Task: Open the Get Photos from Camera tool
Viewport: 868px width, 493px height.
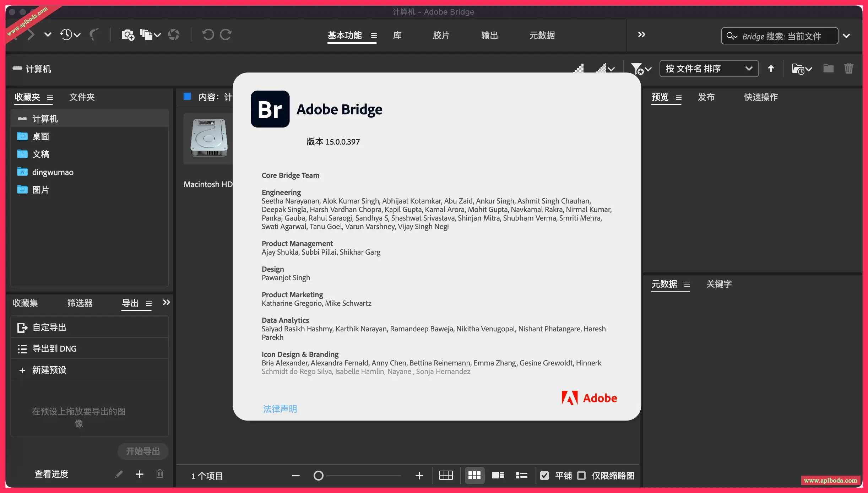Action: (x=128, y=34)
